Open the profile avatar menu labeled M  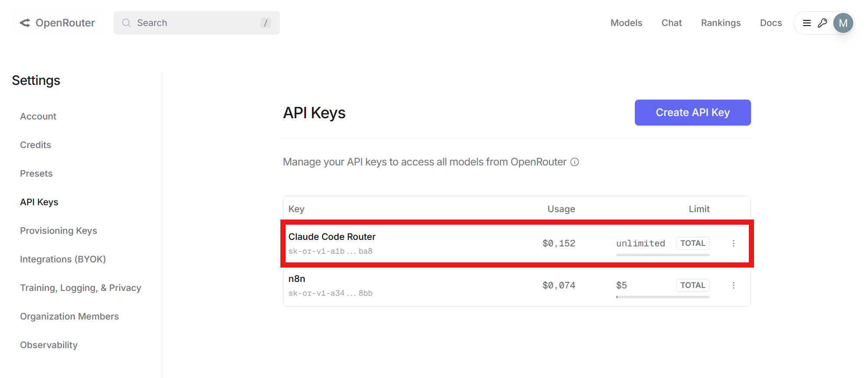(843, 23)
